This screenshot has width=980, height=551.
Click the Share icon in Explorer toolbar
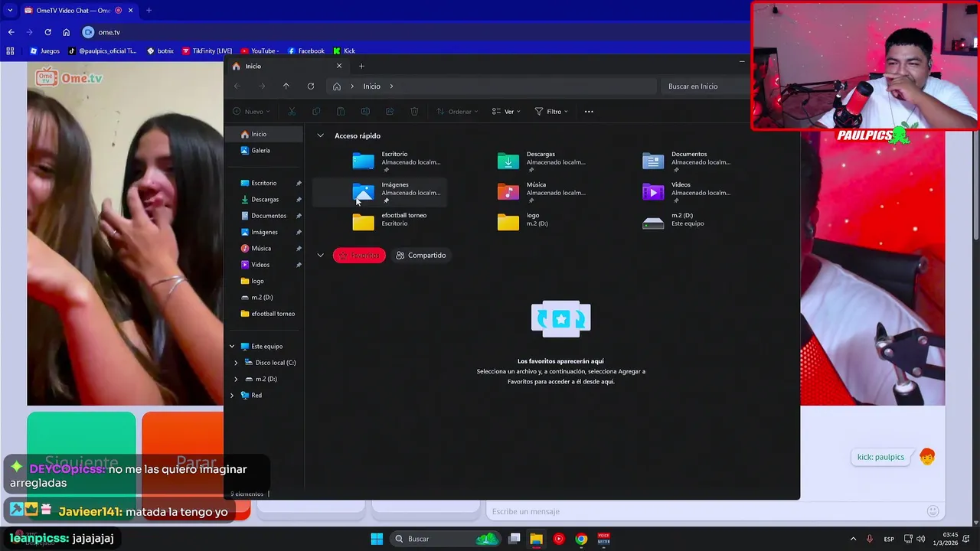pos(390,112)
